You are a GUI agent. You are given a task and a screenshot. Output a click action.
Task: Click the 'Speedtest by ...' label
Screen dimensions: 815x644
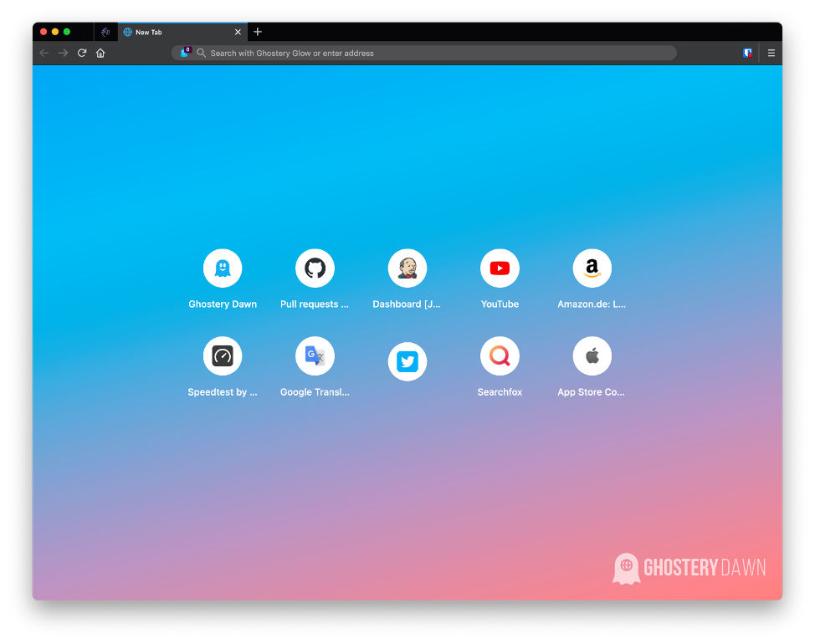point(223,392)
